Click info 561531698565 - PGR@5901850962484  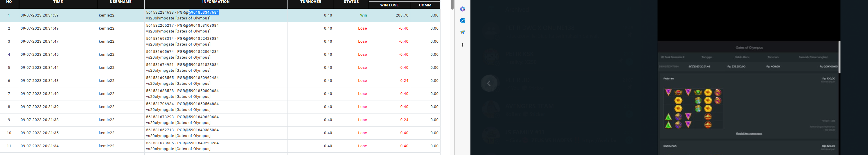[182, 77]
